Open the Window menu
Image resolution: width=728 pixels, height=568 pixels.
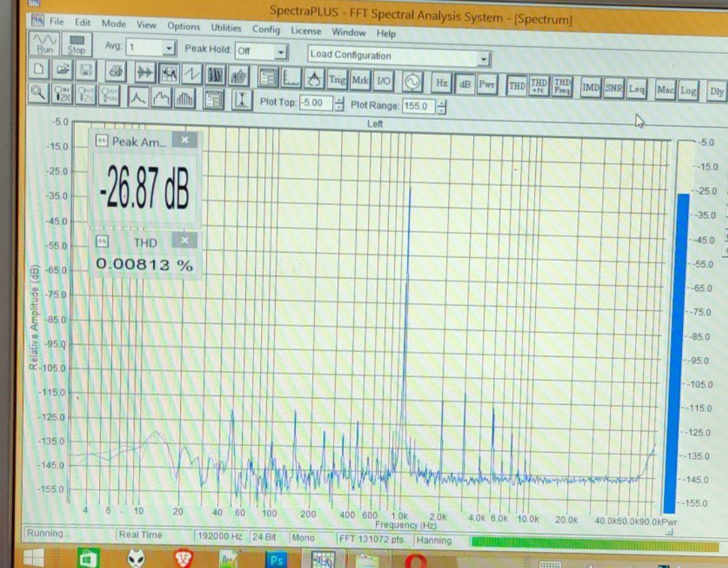click(x=348, y=32)
